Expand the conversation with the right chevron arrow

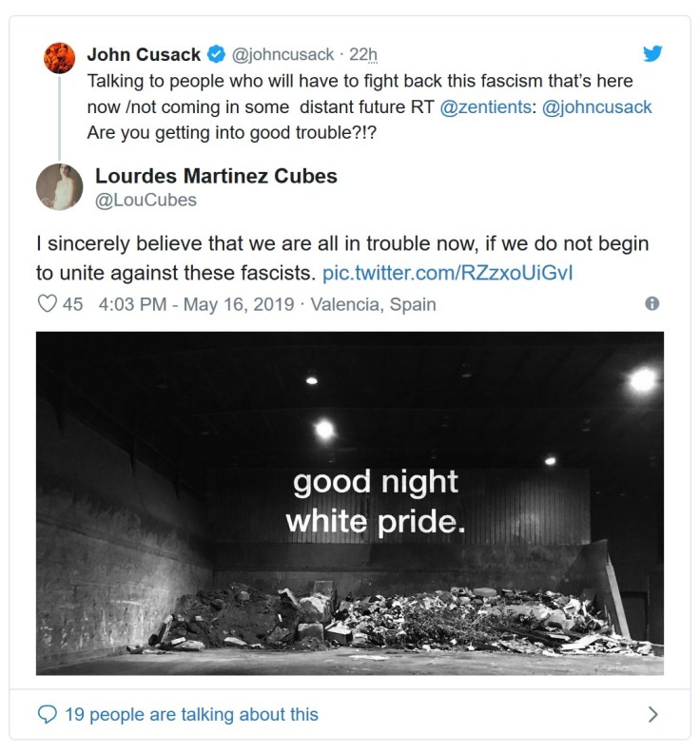(652, 714)
